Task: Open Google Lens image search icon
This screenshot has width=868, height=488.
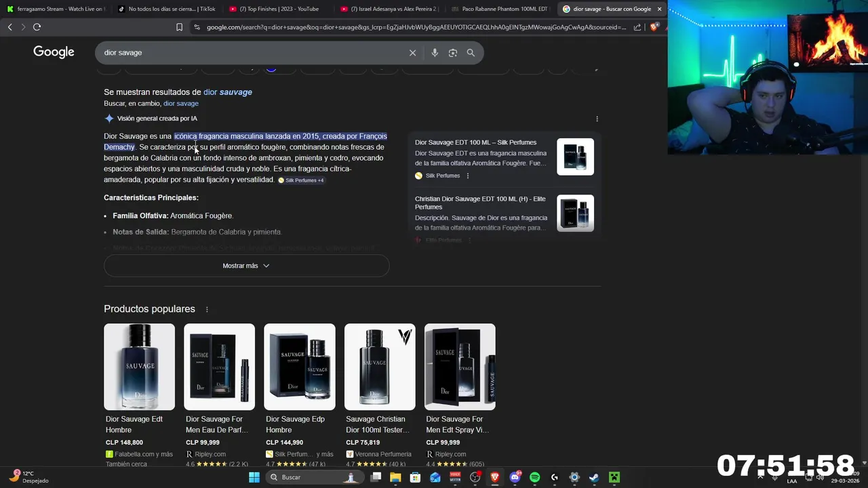Action: pos(453,53)
